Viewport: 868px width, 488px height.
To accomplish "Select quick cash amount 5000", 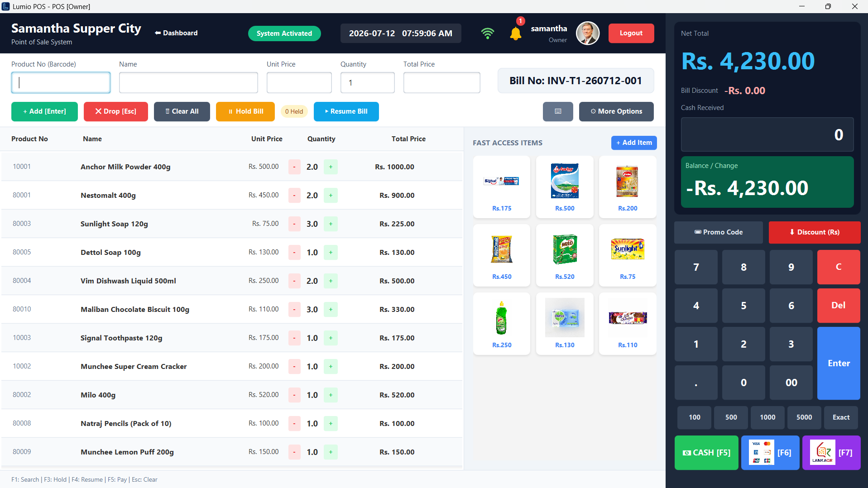I will tap(804, 417).
